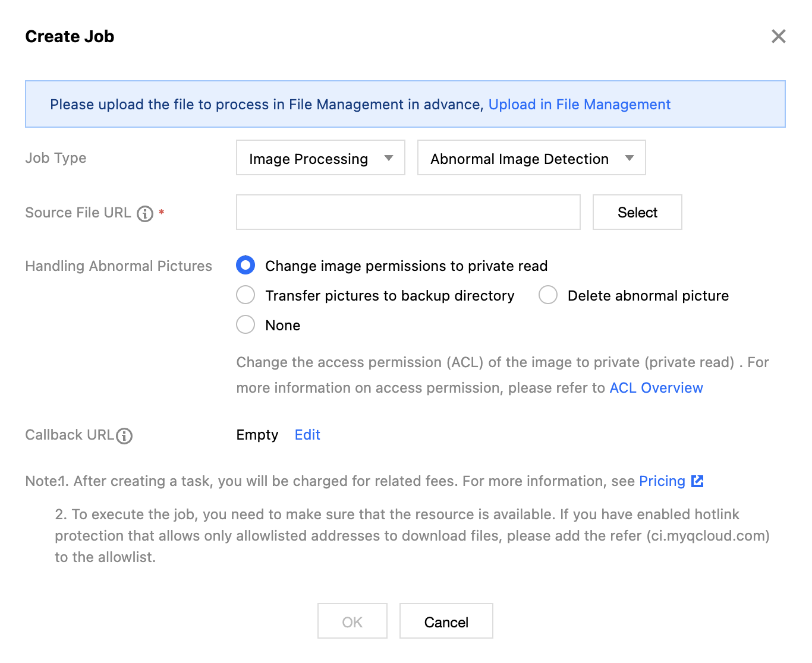Edit the Callback URL
Screen dimensions: 812x663
tap(307, 435)
